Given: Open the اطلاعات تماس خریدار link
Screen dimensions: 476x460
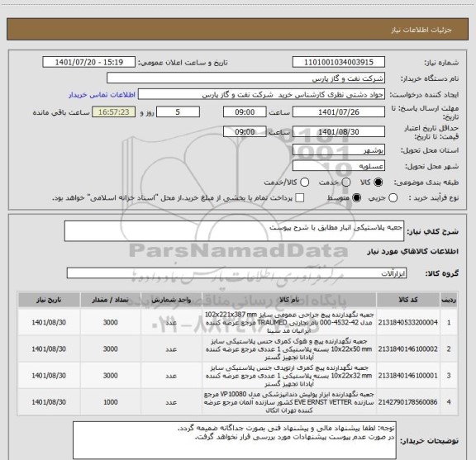Looking at the screenshot, I should [x=102, y=95].
